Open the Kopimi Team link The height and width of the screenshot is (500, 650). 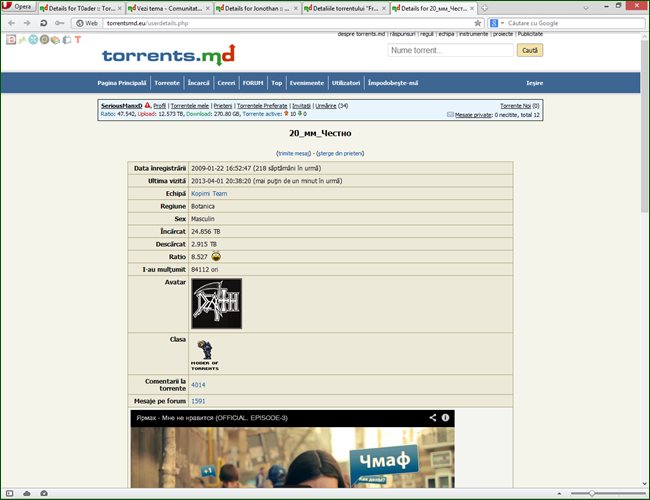209,193
